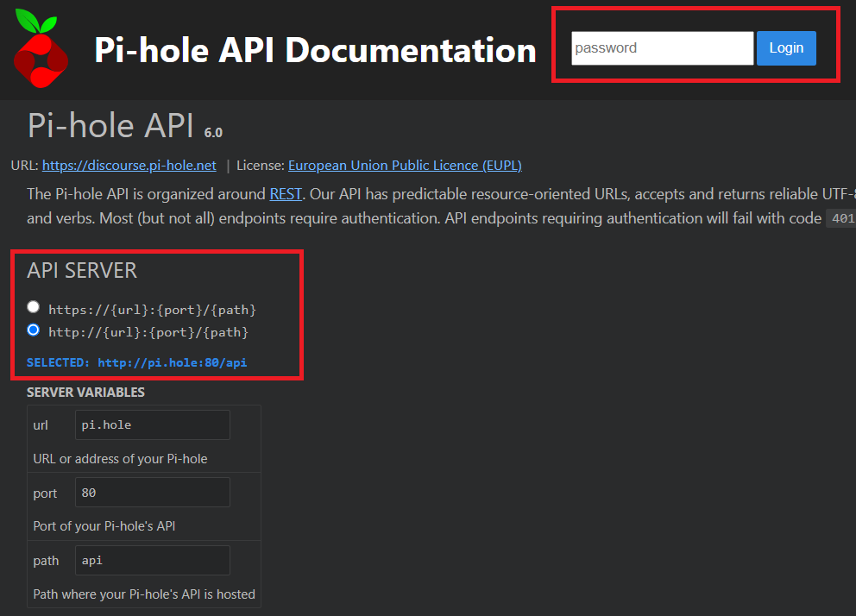Click the Pi-hole API Documentation title
This screenshot has height=616, width=856.
pyautogui.click(x=316, y=50)
